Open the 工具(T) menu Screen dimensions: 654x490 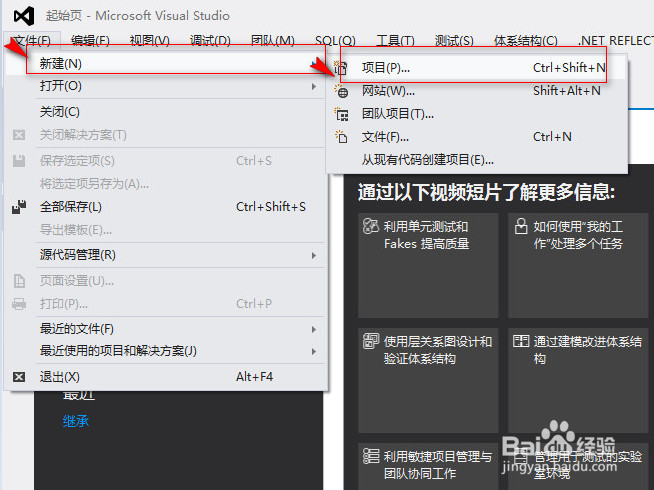[395, 40]
